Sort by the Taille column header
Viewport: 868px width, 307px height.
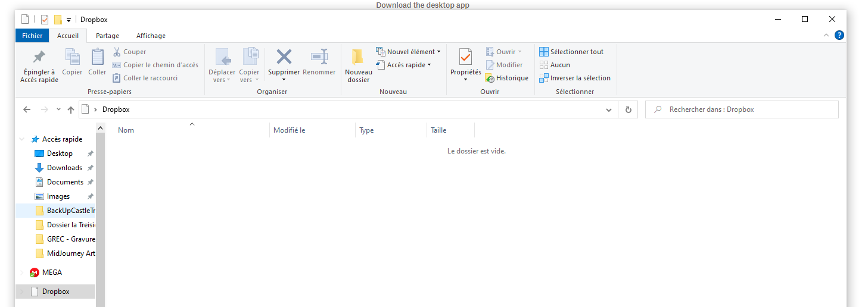click(x=438, y=130)
